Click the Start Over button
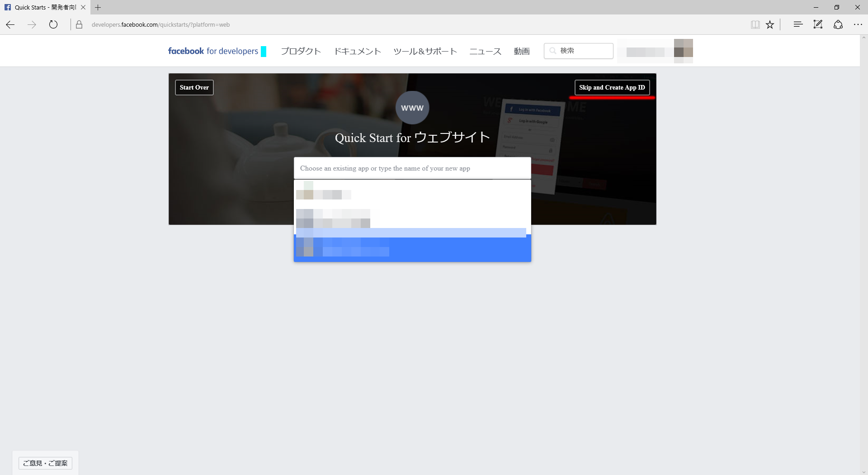The image size is (868, 475). pos(194,87)
